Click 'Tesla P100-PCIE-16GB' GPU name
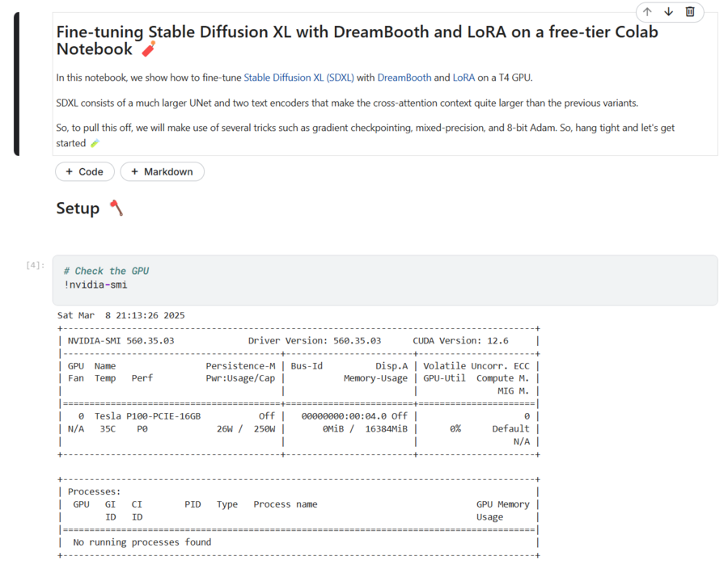Screen dimensions: 728x569 coord(148,416)
